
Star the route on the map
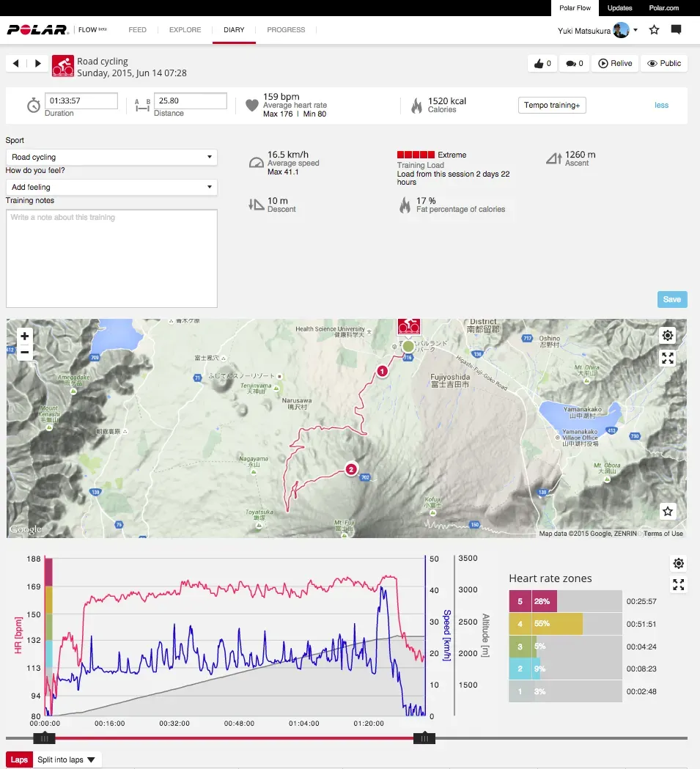point(667,511)
